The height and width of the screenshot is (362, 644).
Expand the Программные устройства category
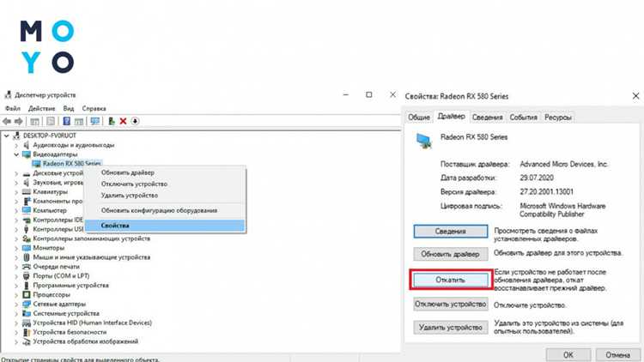point(16,286)
